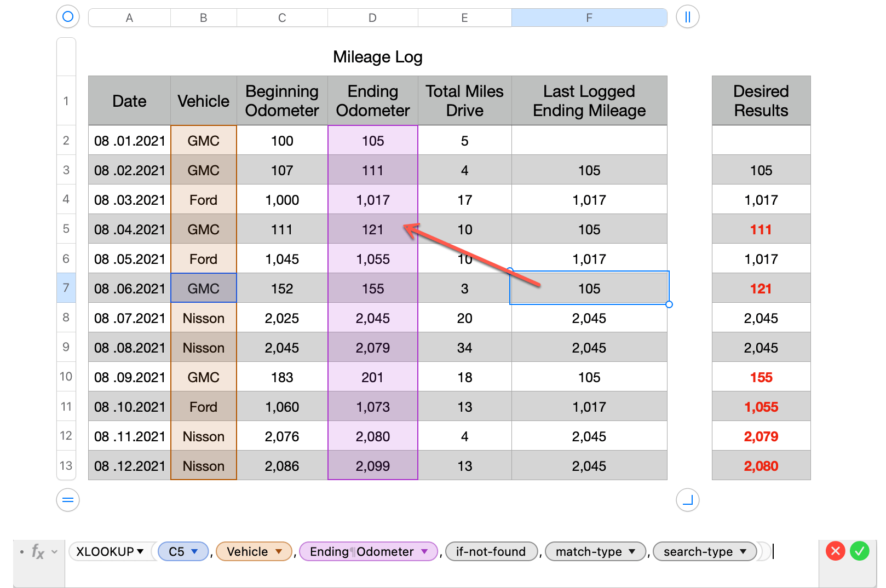
Task: Select the row 7 header
Action: click(x=66, y=288)
